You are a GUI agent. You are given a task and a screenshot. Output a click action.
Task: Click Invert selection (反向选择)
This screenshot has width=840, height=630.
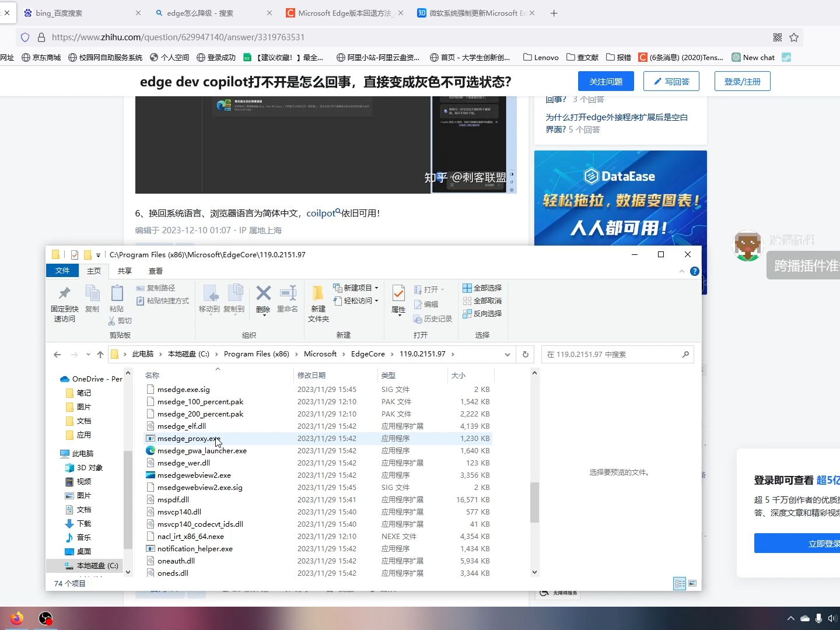482,314
